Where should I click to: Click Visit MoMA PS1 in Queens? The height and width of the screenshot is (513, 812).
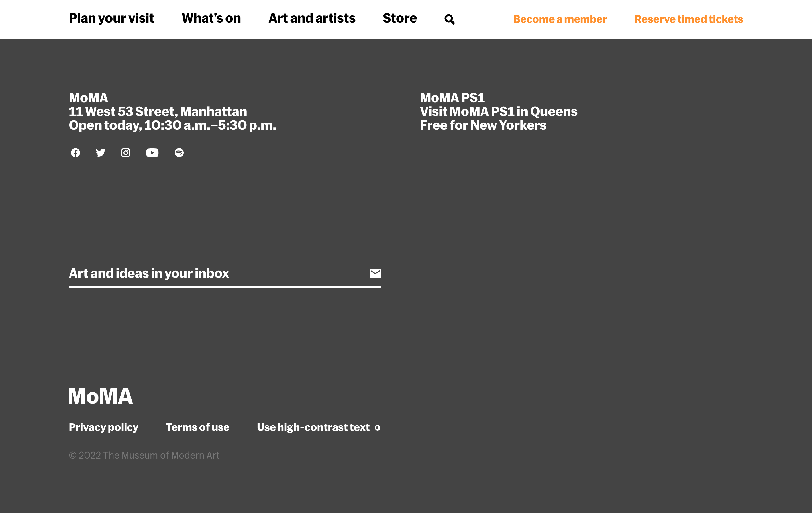pos(498,112)
